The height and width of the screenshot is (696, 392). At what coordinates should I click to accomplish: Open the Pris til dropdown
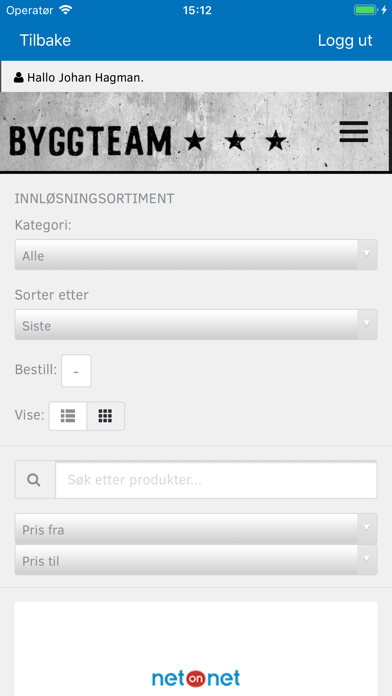click(x=196, y=560)
